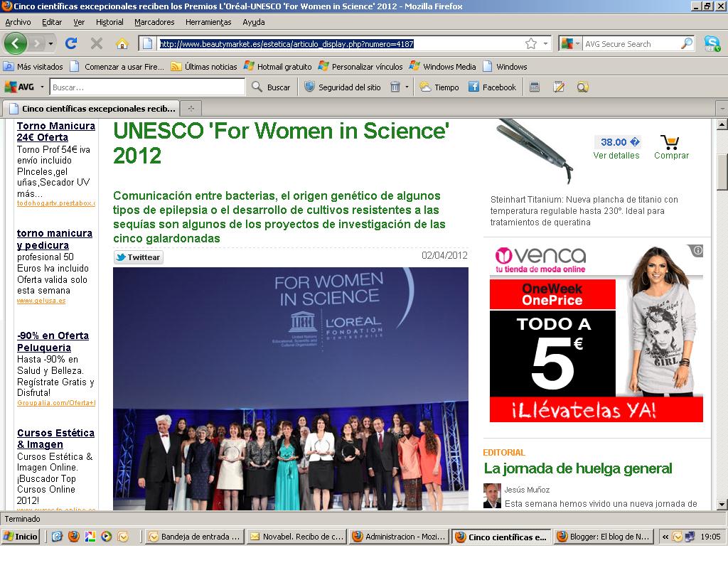Open the Archivo menu

(x=18, y=22)
